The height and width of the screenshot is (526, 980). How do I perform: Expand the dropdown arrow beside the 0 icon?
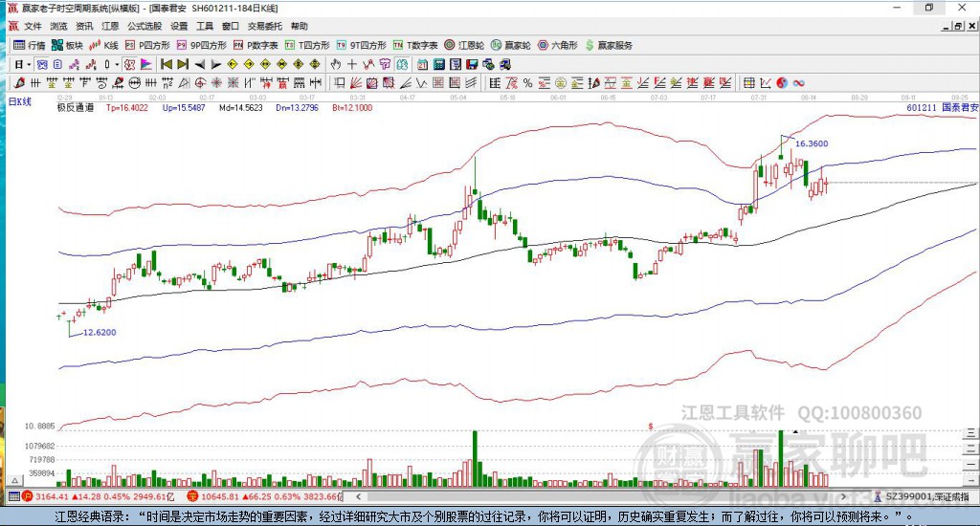click(x=117, y=64)
